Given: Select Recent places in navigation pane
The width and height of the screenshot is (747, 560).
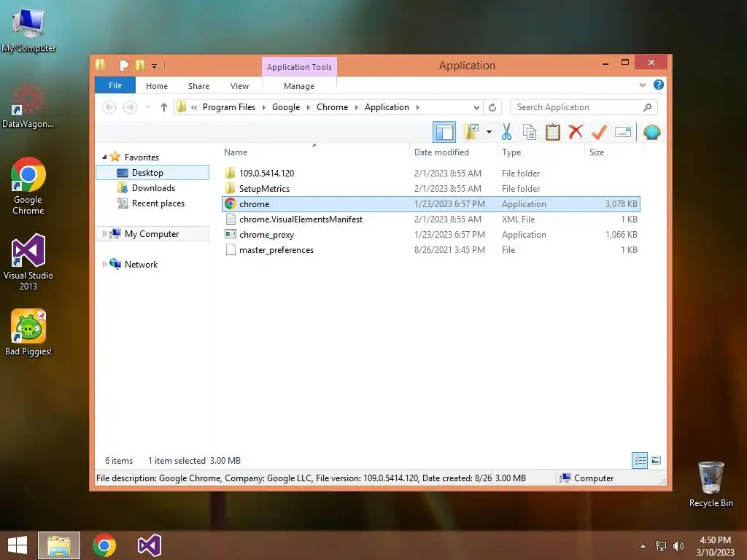Looking at the screenshot, I should tap(152, 203).
